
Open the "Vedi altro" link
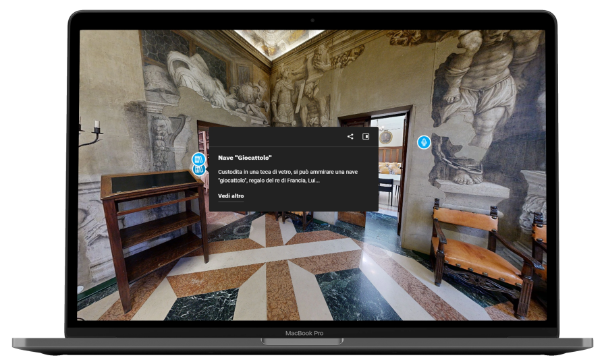pos(231,196)
